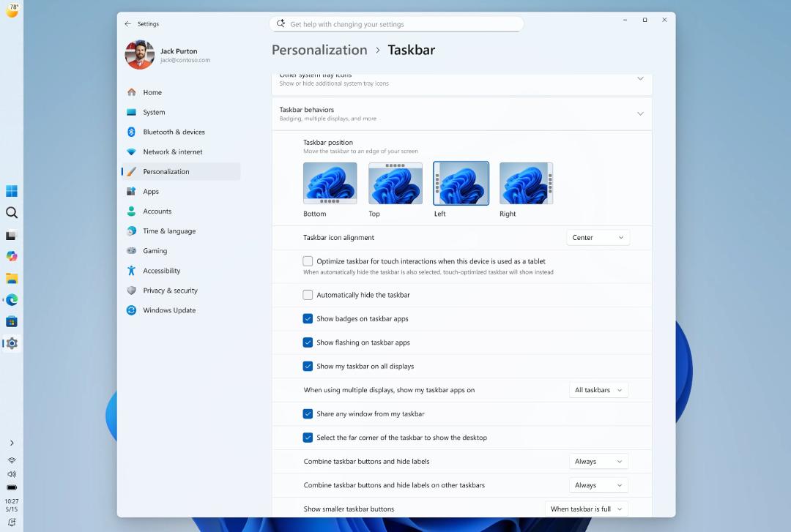The height and width of the screenshot is (532, 791).
Task: Open the All taskbars dropdown
Action: tap(598, 390)
